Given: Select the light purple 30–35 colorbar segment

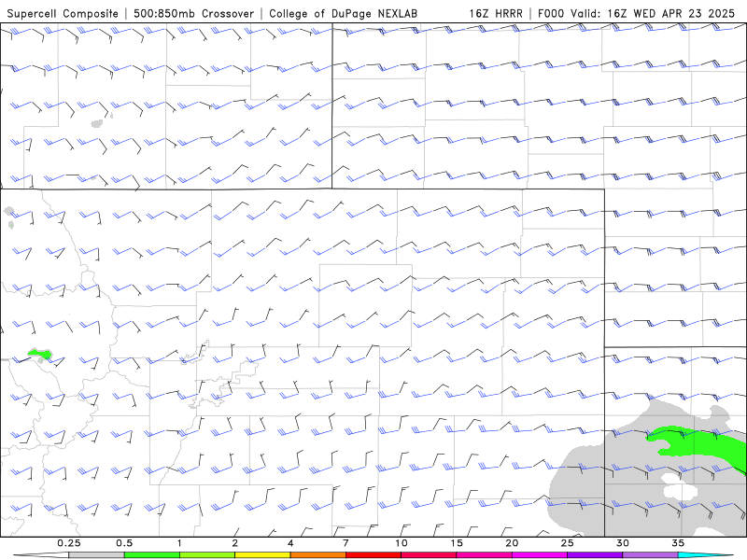Looking at the screenshot, I should pos(650,555).
